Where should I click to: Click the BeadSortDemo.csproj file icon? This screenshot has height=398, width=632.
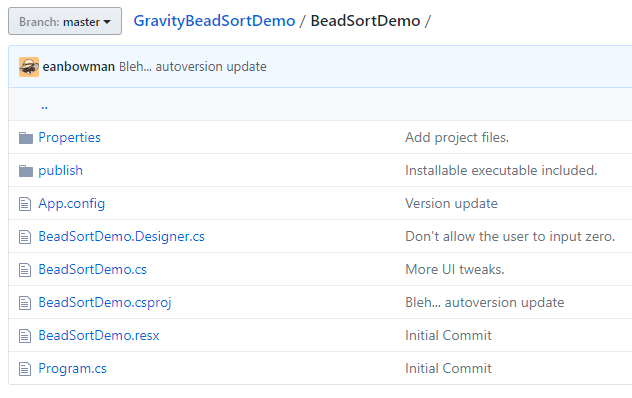(x=25, y=303)
